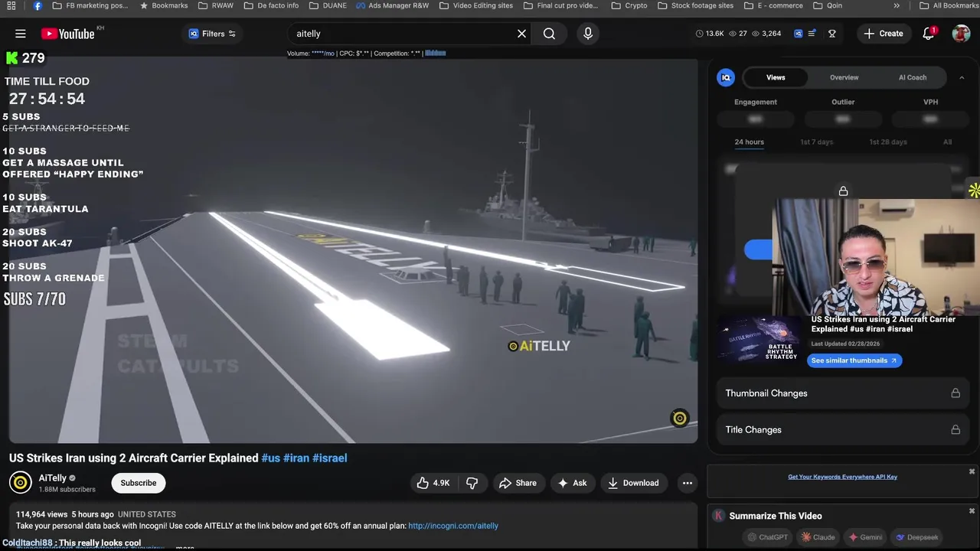Open the Stock footage sites bookmarks folder
The width and height of the screenshot is (980, 551).
pyautogui.click(x=695, y=5)
